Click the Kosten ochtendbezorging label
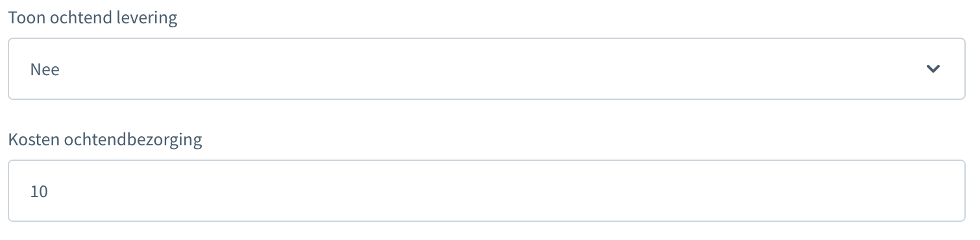Viewport: 980px width, 240px height. (x=105, y=139)
